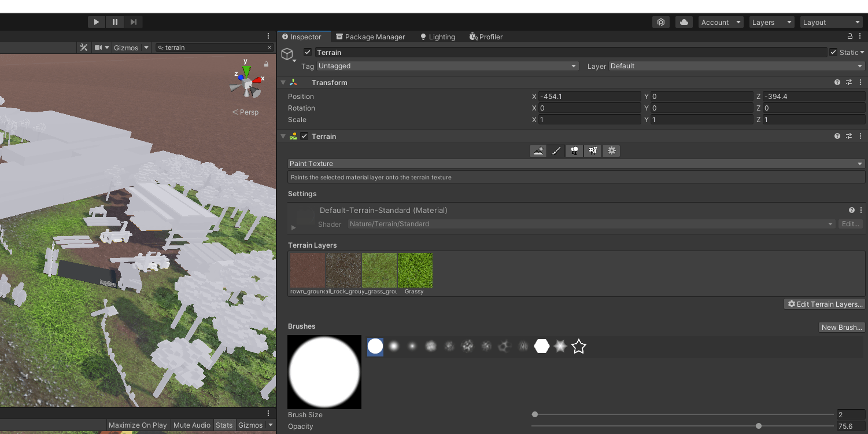Select the Grassy terrain layer thumbnail
Image resolution: width=868 pixels, height=434 pixels.
click(x=415, y=270)
